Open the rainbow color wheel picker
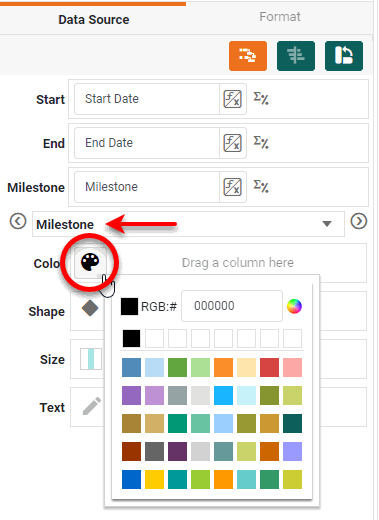Image resolution: width=379 pixels, height=520 pixels. pyautogui.click(x=294, y=306)
